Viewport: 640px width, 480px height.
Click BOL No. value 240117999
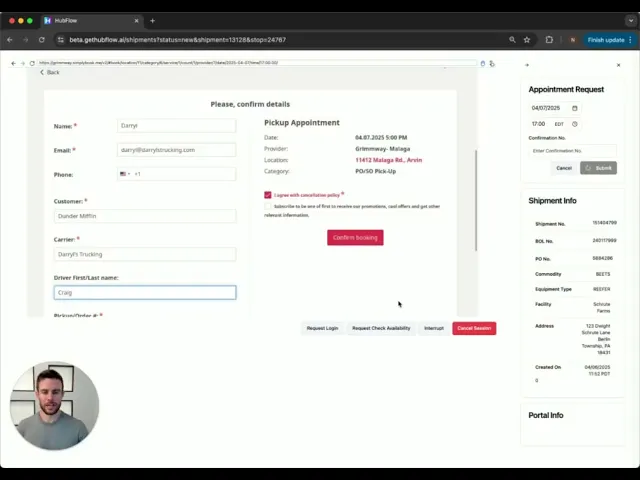604,240
